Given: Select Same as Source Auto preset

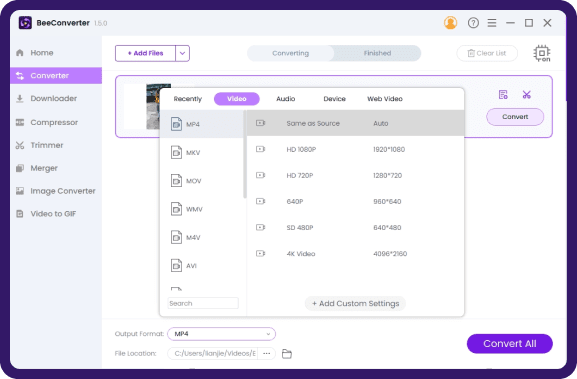Looking at the screenshot, I should 355,123.
